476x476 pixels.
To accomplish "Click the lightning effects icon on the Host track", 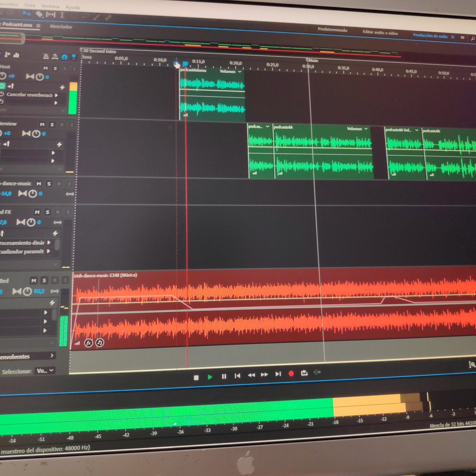I will (x=62, y=87).
